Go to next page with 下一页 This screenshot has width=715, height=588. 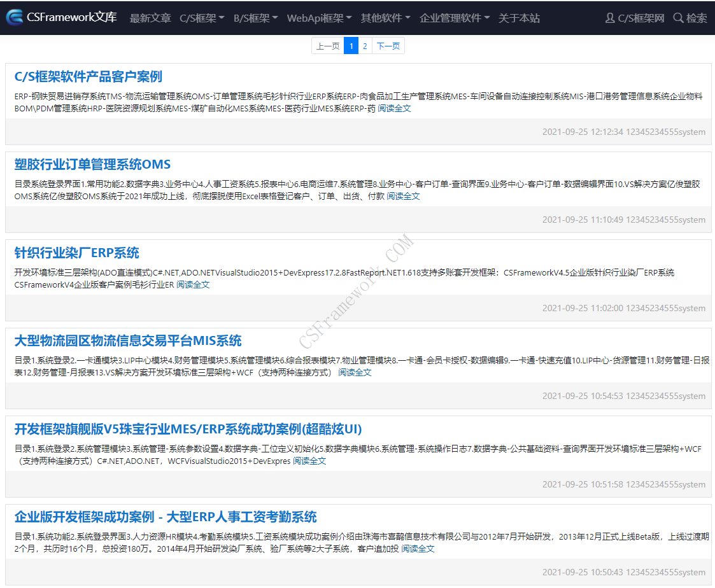click(388, 46)
